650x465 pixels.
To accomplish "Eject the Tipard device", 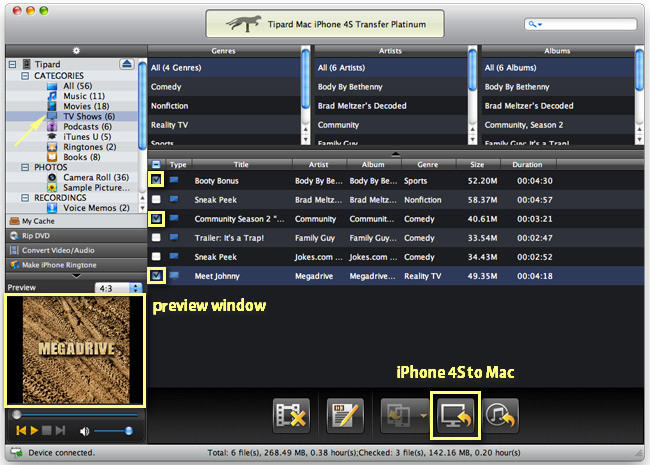I will [x=127, y=64].
